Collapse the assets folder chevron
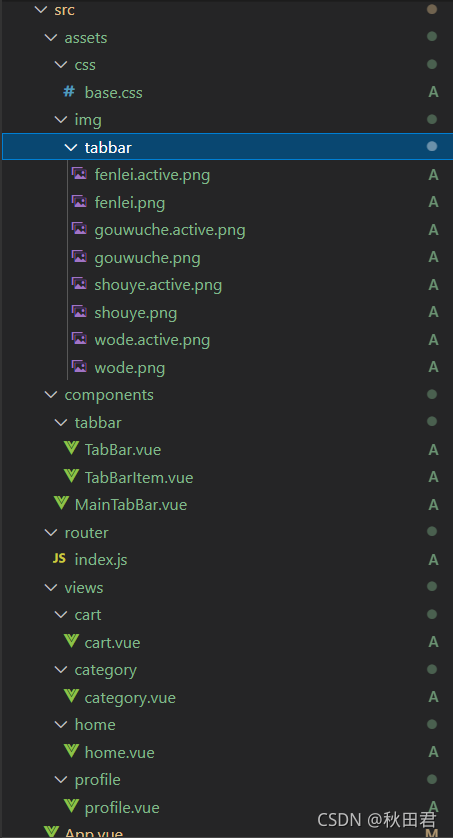 [x=51, y=37]
